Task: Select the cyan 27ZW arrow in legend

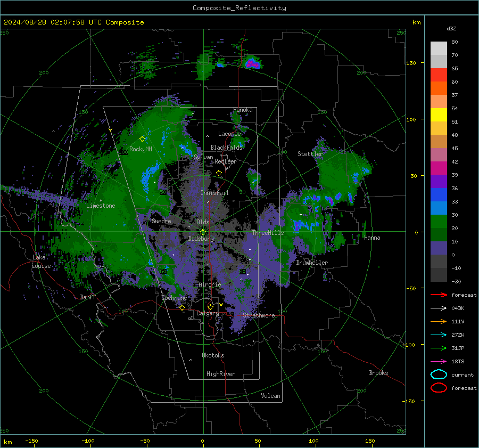Action: 439,335
